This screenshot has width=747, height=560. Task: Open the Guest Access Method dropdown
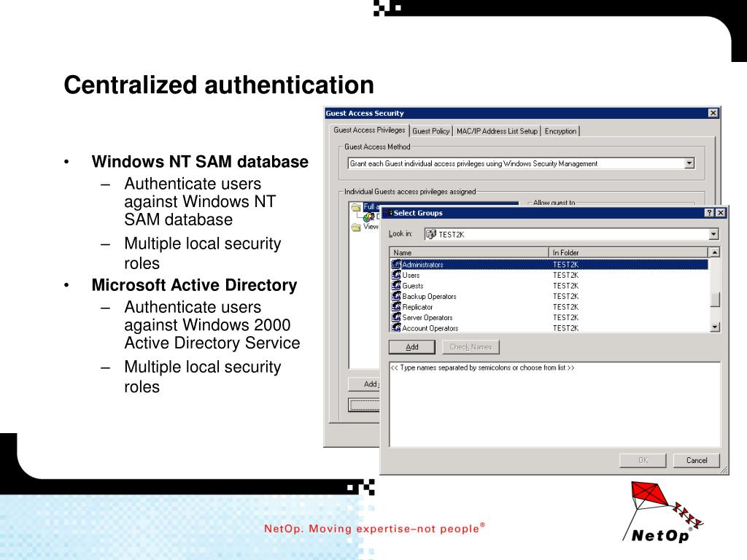(689, 163)
